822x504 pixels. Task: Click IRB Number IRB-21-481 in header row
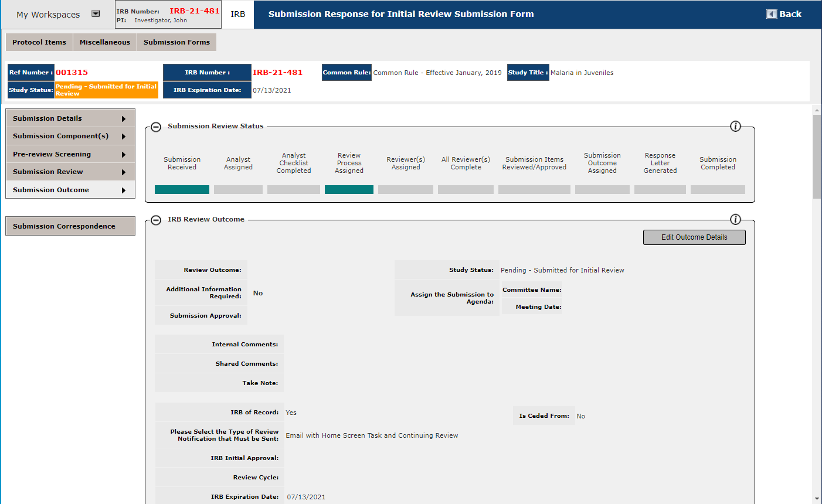[278, 73]
